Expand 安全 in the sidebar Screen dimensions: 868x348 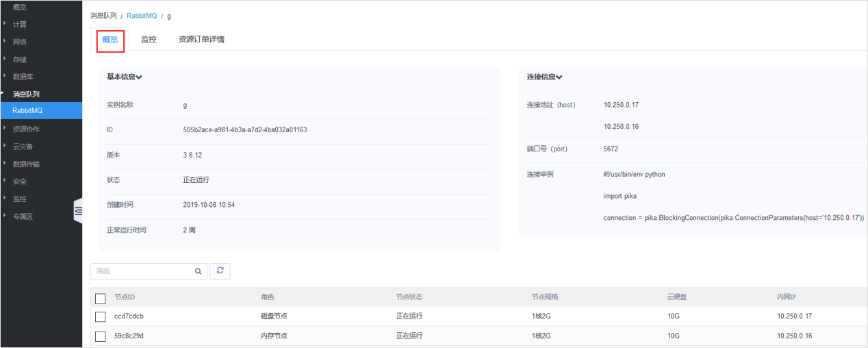pos(20,182)
